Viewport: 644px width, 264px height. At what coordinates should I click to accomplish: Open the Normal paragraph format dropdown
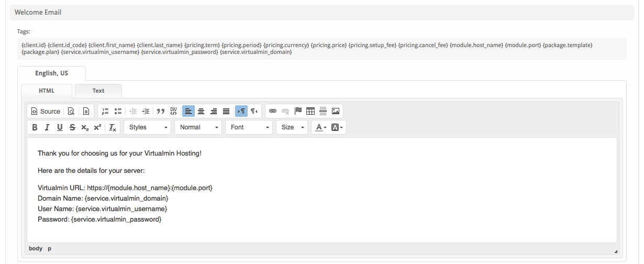[x=198, y=127]
